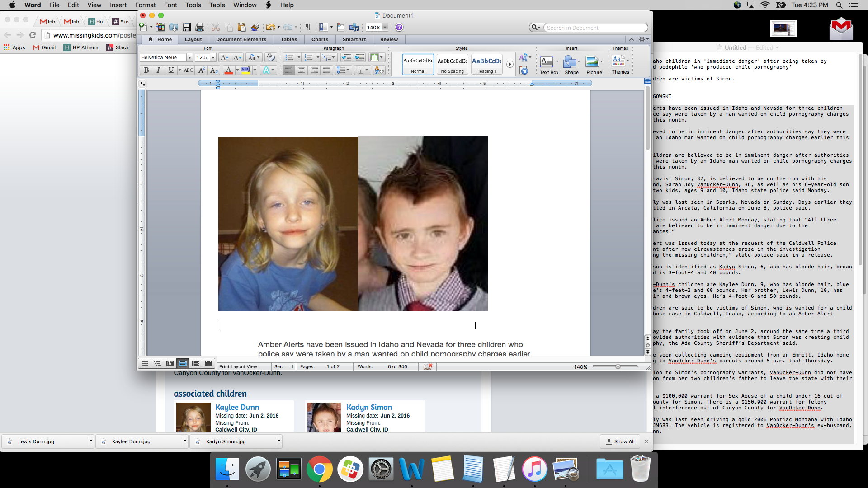
Task: Click the Picture insert icon
Action: coord(592,62)
